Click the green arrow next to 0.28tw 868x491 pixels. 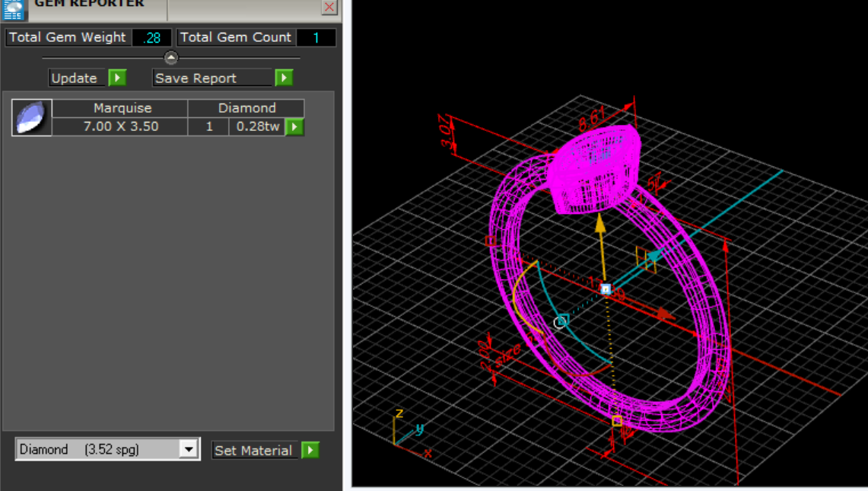294,127
